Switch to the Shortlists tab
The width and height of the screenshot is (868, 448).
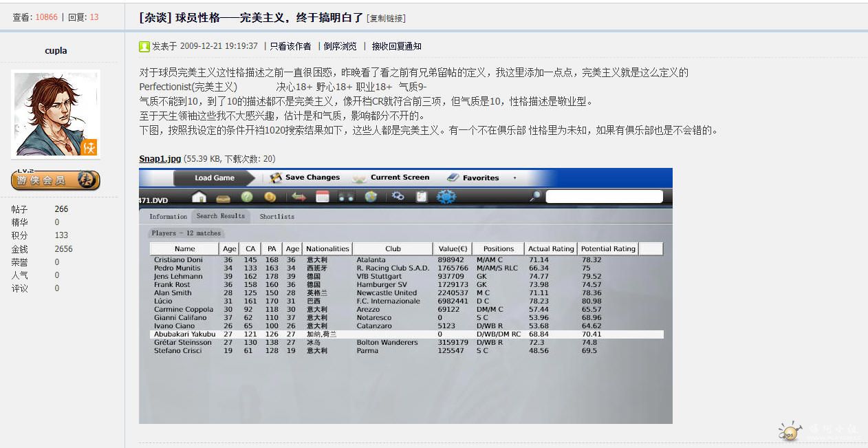pyautogui.click(x=276, y=216)
